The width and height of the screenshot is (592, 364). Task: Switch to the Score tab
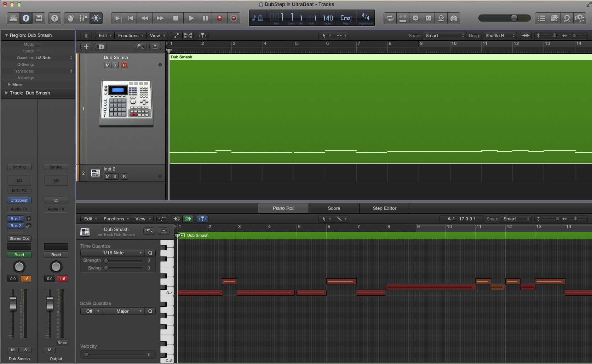coord(334,208)
